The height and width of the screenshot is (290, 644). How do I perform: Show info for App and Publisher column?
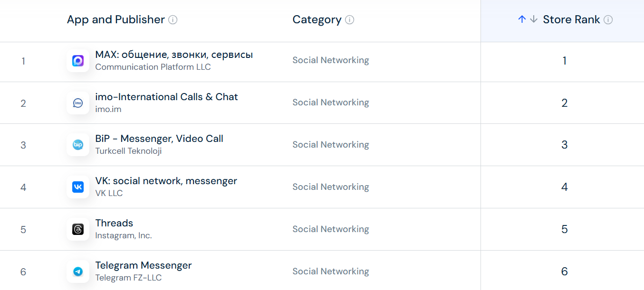tap(173, 20)
